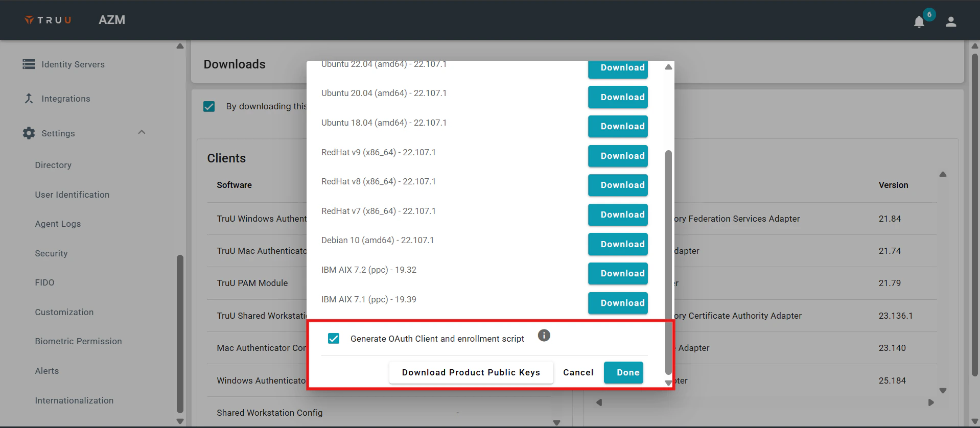The height and width of the screenshot is (428, 980).
Task: Open Alerts settings
Action: coord(47,371)
